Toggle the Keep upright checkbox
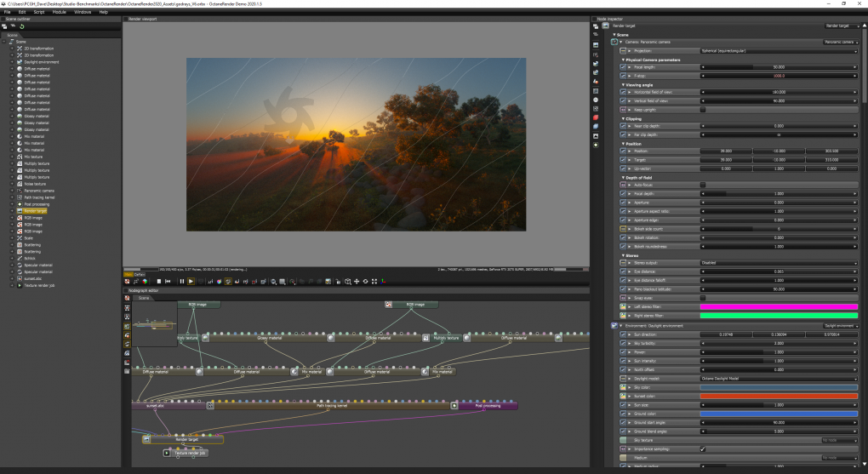This screenshot has height=474, width=868. (x=703, y=110)
